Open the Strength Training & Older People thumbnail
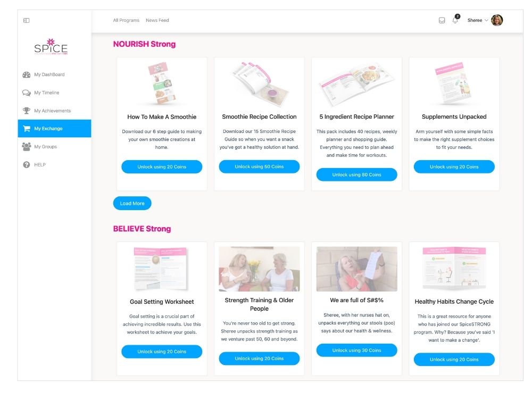The image size is (532, 399). [x=259, y=269]
